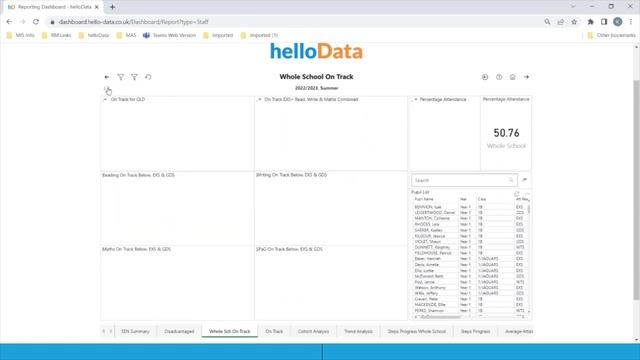Open the browser tab search chevron
The width and height of the screenshot is (640, 360).
[573, 7]
